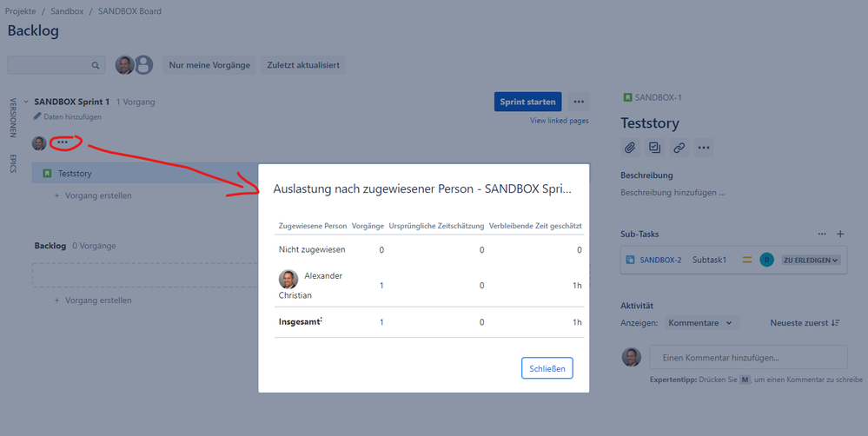868x436 pixels.
Task: Click the assignee avatar D on Subtask1
Action: tap(766, 260)
